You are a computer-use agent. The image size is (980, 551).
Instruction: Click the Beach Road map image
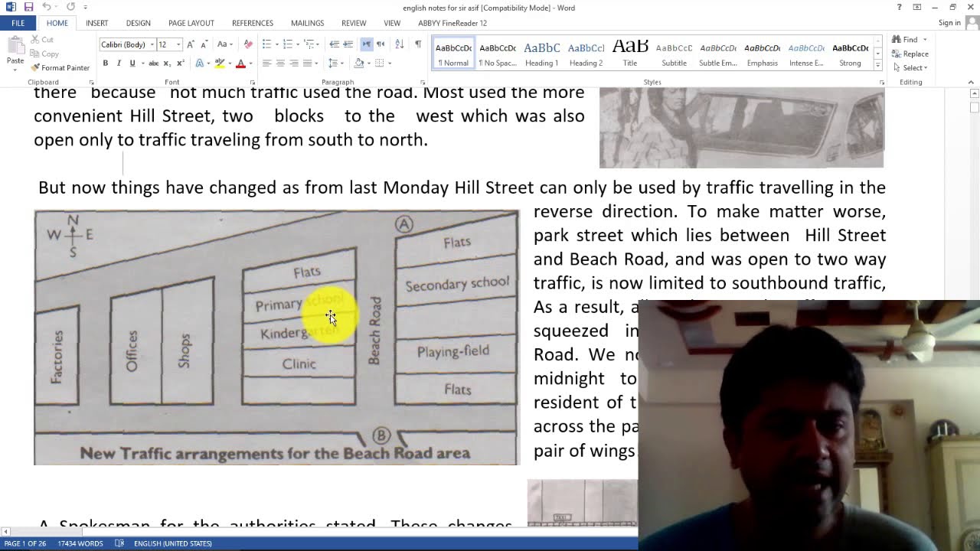[x=276, y=337]
